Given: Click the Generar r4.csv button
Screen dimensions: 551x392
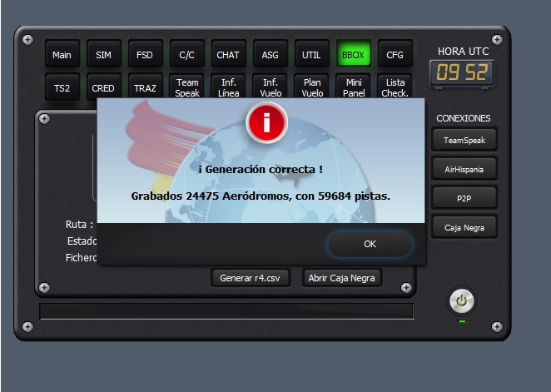Looking at the screenshot, I should coord(251,278).
